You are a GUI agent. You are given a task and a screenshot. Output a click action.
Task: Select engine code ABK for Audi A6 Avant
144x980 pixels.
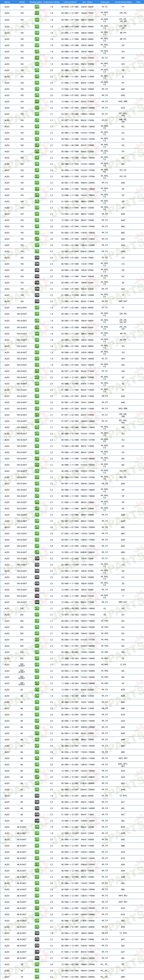(123, 846)
